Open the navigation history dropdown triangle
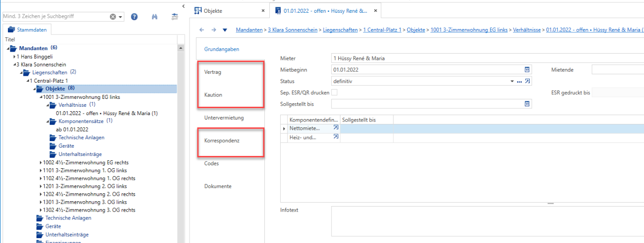Viewport: 644px width, 243px height. pos(225,30)
